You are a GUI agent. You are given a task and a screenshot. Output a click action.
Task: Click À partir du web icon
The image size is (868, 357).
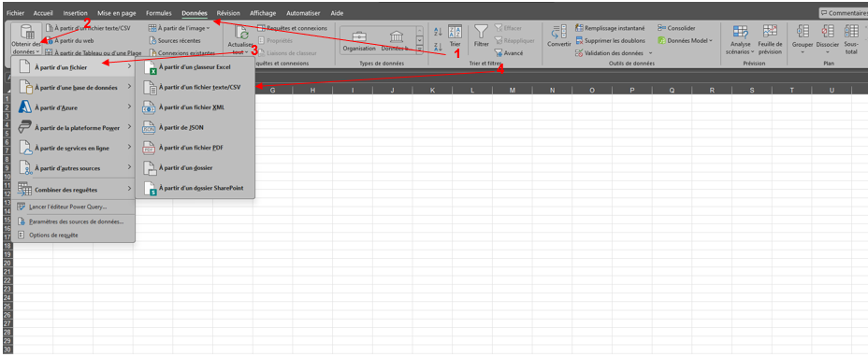point(49,40)
